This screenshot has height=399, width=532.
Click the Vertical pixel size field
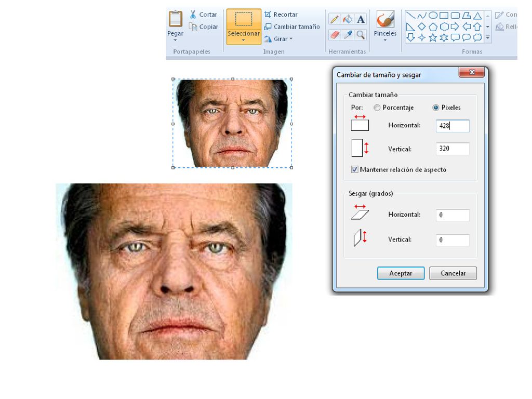(x=453, y=149)
